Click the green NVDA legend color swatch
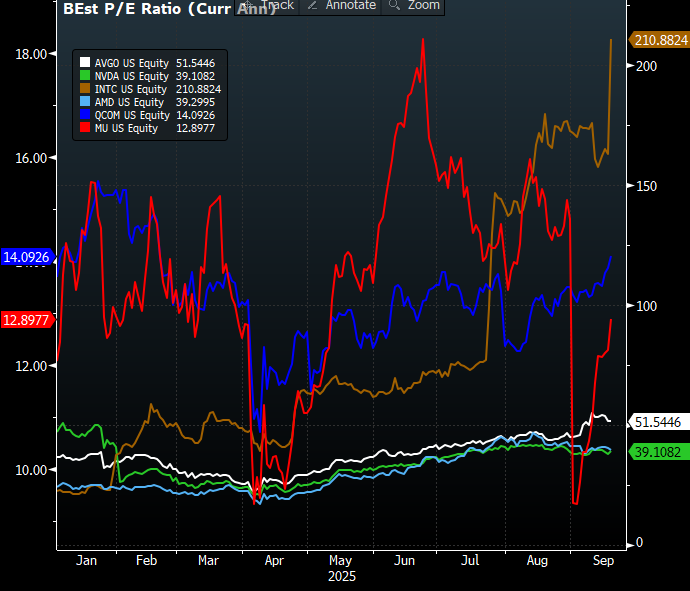Screen dimensions: 690x591 click(x=86, y=76)
